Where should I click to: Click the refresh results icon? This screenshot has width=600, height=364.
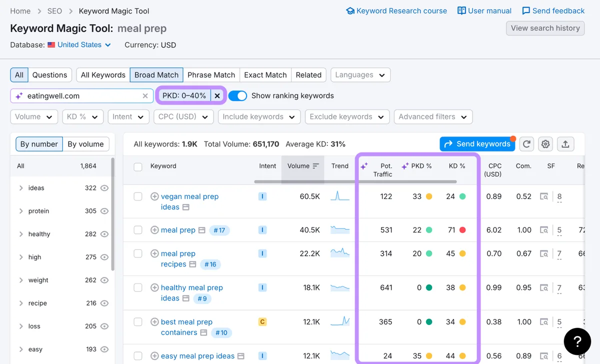pos(526,144)
